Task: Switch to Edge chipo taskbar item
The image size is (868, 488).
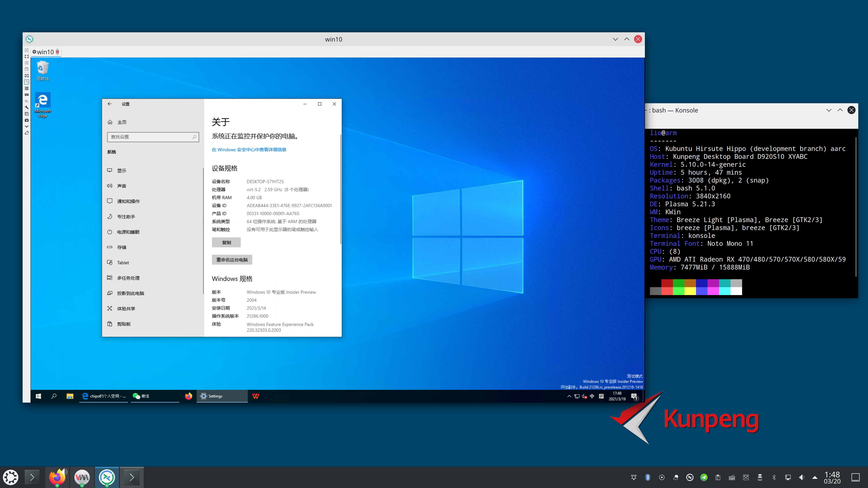Action: tap(104, 396)
